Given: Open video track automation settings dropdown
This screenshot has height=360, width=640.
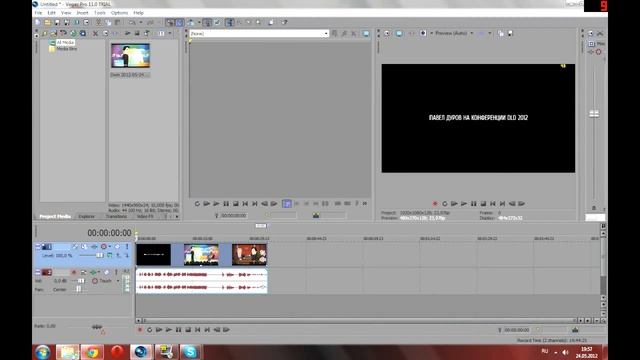Looking at the screenshot, I should click(x=110, y=247).
